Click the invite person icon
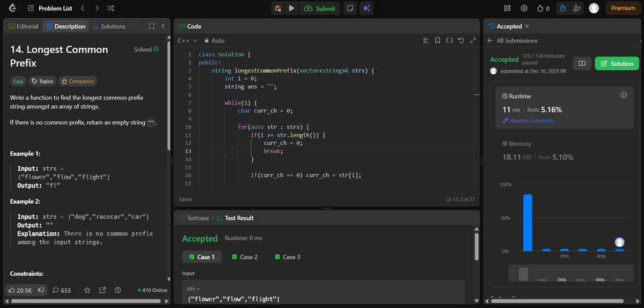This screenshot has height=308, width=644. point(577,8)
